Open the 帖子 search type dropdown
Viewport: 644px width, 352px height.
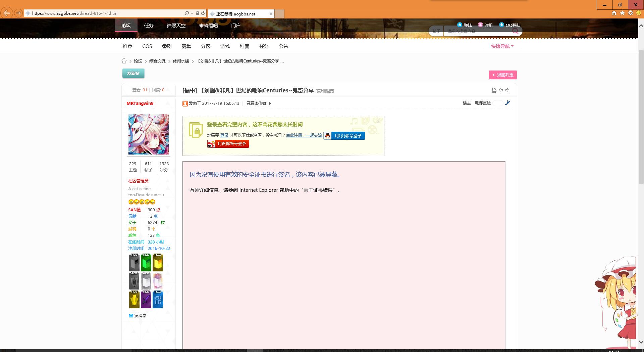point(436,31)
